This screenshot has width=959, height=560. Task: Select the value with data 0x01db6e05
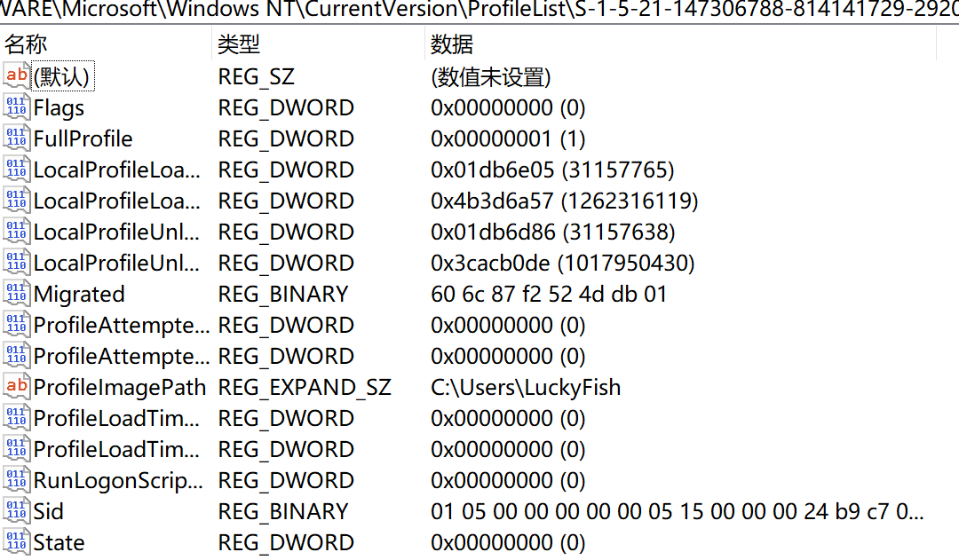116,170
